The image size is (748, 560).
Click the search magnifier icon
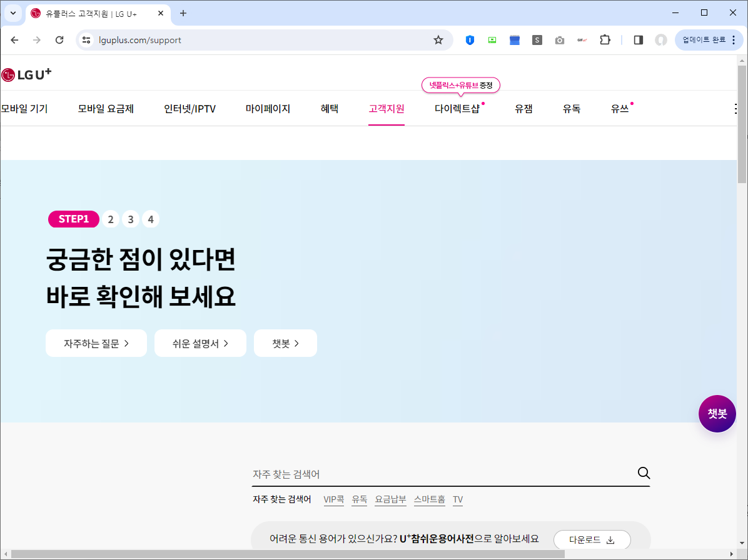[643, 473]
